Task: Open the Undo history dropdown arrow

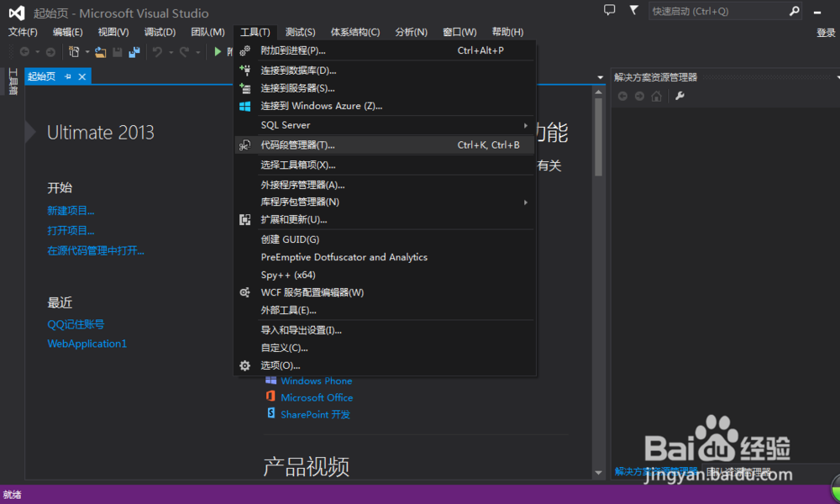Action: [x=171, y=52]
